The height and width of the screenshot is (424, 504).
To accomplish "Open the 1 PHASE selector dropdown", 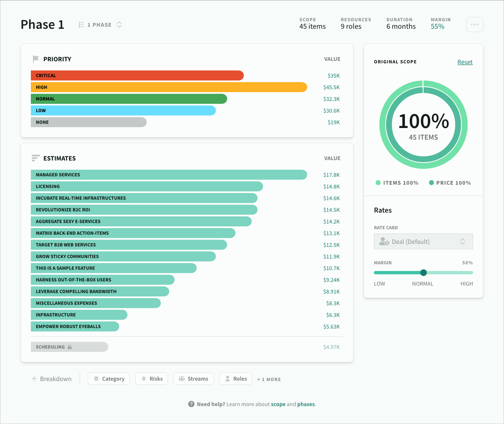I will (119, 25).
